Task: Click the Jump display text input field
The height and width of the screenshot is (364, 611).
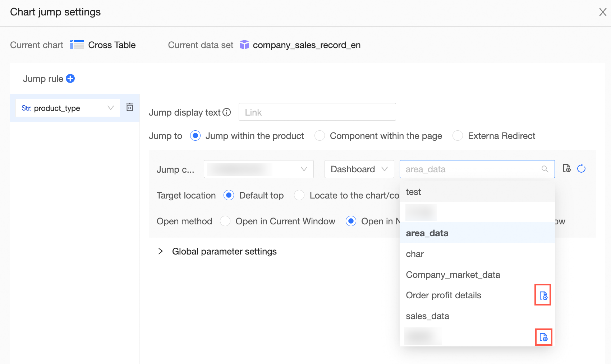Action: click(x=317, y=112)
